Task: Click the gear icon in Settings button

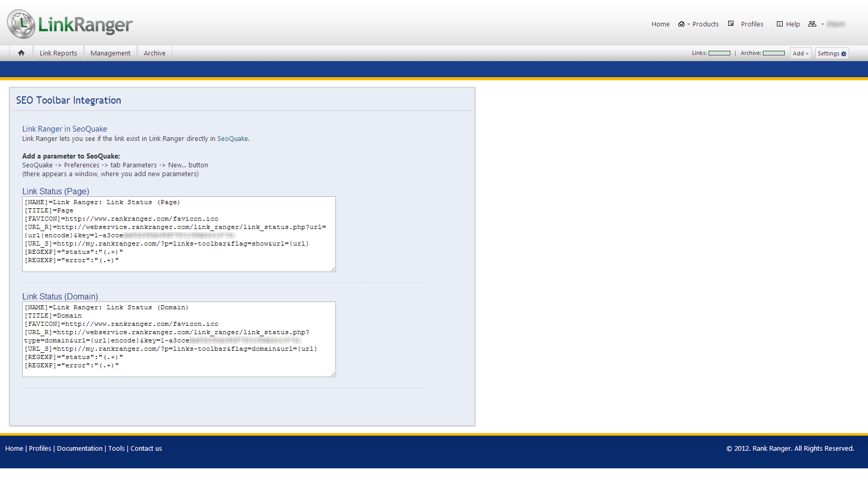Action: [x=844, y=54]
